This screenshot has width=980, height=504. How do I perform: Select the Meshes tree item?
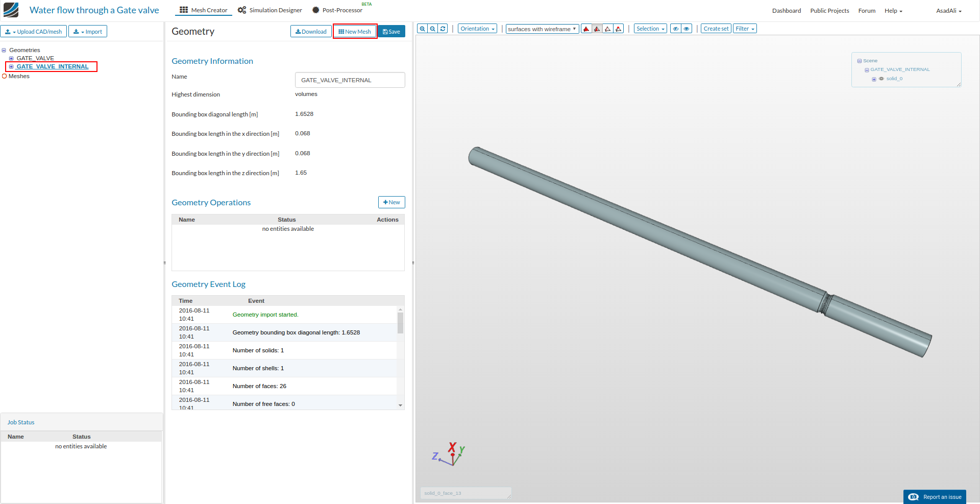click(19, 76)
